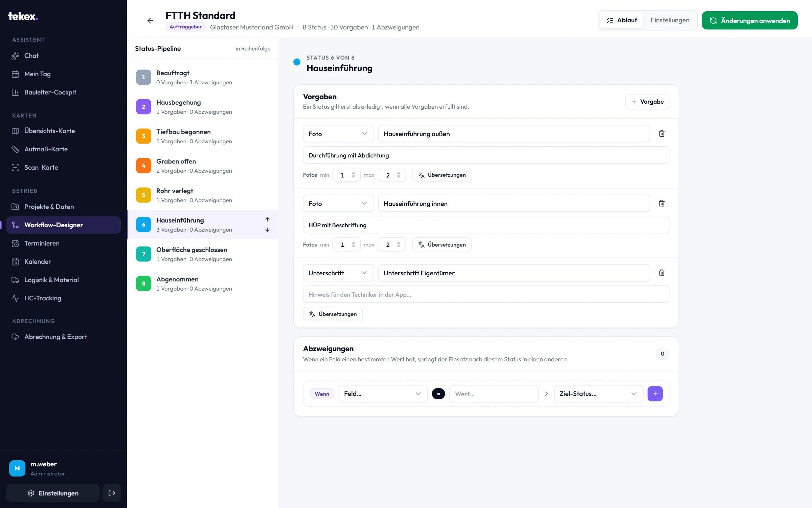Expand the Ziel-Status... dropdown
The height and width of the screenshot is (508, 812).
coord(598,394)
